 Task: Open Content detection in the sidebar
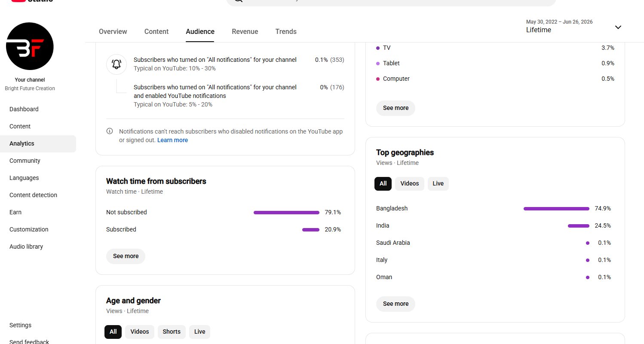point(38,195)
